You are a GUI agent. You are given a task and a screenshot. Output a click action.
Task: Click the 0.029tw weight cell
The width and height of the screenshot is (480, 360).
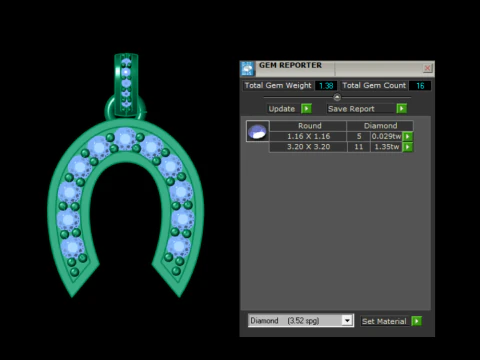coord(386,136)
